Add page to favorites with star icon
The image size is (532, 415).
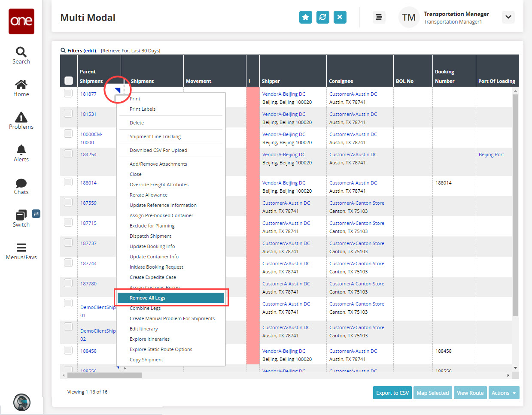coord(305,17)
